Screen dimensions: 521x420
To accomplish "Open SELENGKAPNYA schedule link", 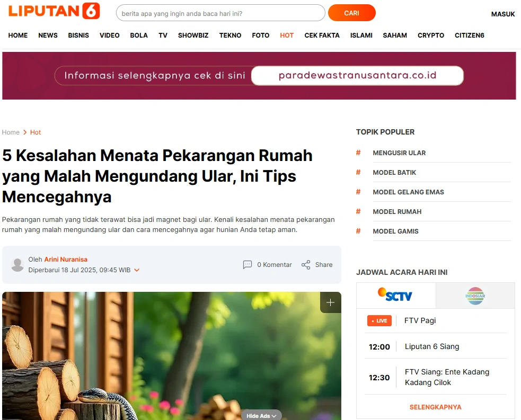I will 435,407.
